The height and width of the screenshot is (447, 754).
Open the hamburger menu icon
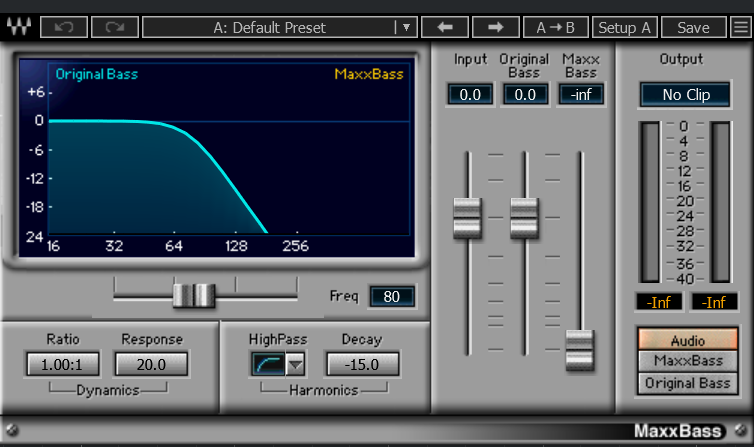tap(741, 27)
